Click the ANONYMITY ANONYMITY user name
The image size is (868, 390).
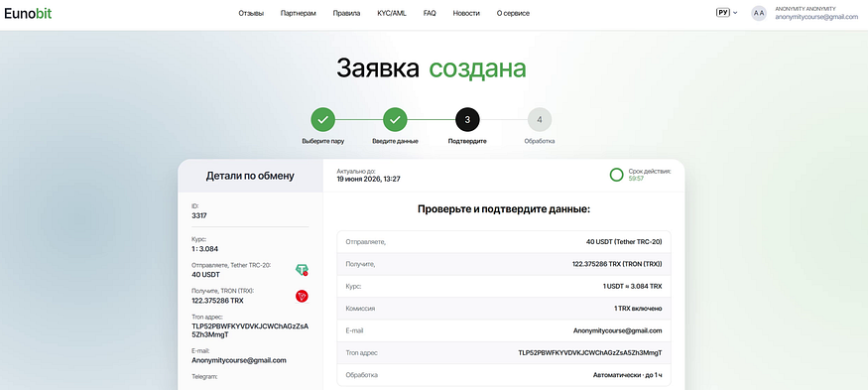(x=806, y=9)
